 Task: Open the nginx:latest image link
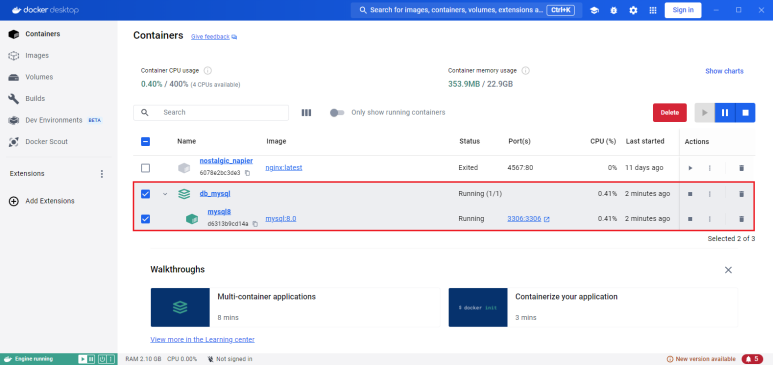pyautogui.click(x=284, y=168)
